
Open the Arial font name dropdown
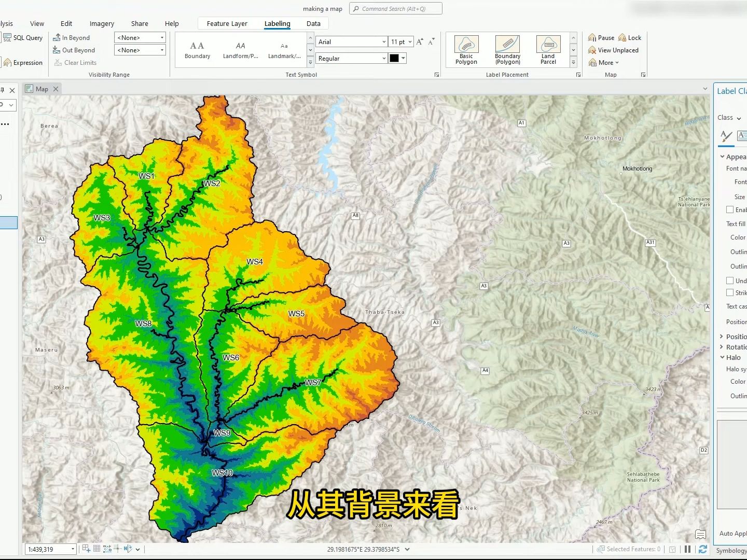[x=351, y=41]
